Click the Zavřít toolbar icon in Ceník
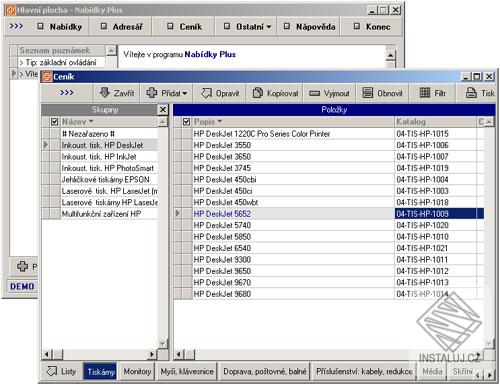This screenshot has height=385, width=500. (105, 93)
